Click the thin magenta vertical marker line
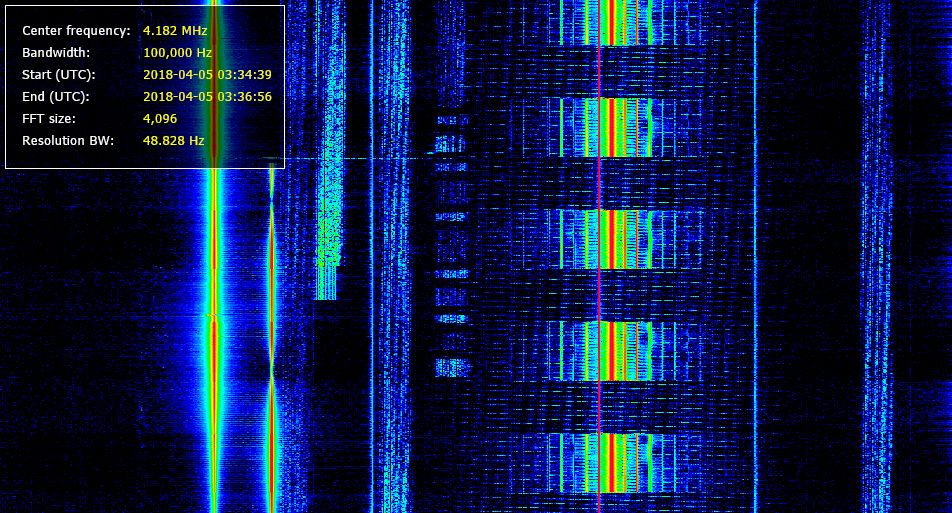 (x=599, y=256)
